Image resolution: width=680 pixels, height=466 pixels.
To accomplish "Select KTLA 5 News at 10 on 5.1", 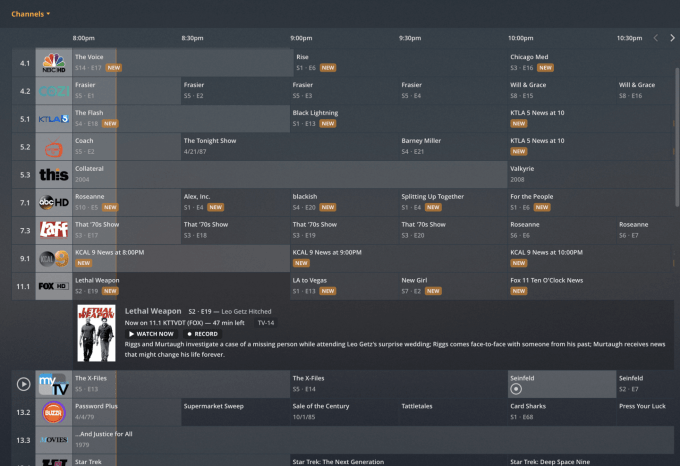I will pos(590,118).
